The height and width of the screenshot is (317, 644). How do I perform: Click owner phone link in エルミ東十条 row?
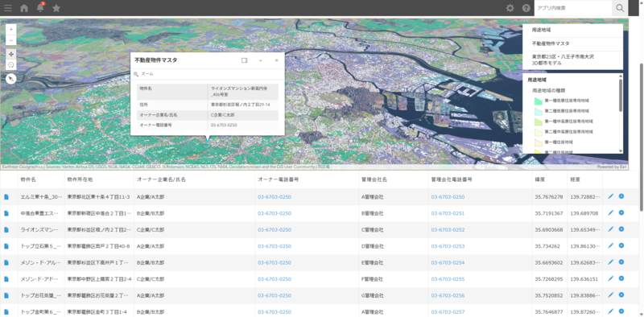click(x=275, y=197)
